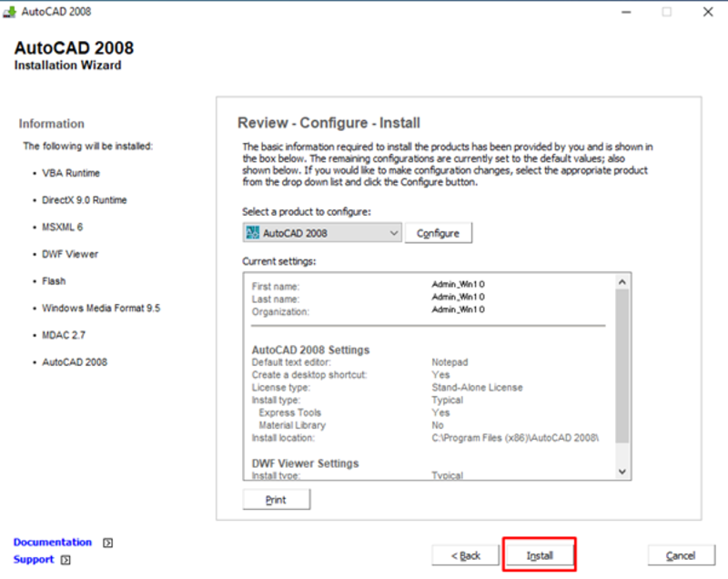
Task: Select the 'MSXML 6' entry
Action: tap(62, 227)
